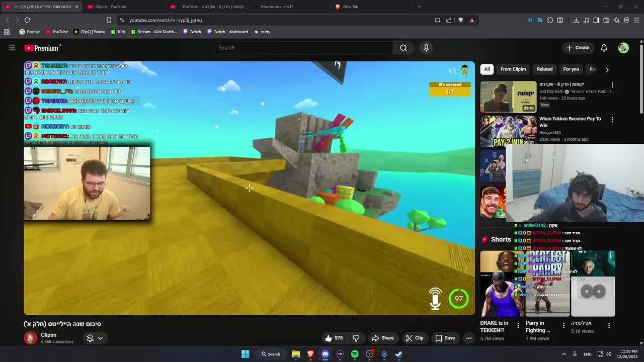Open the Twitch - dashboard bookmark
The height and width of the screenshot is (362, 644).
pos(227,32)
